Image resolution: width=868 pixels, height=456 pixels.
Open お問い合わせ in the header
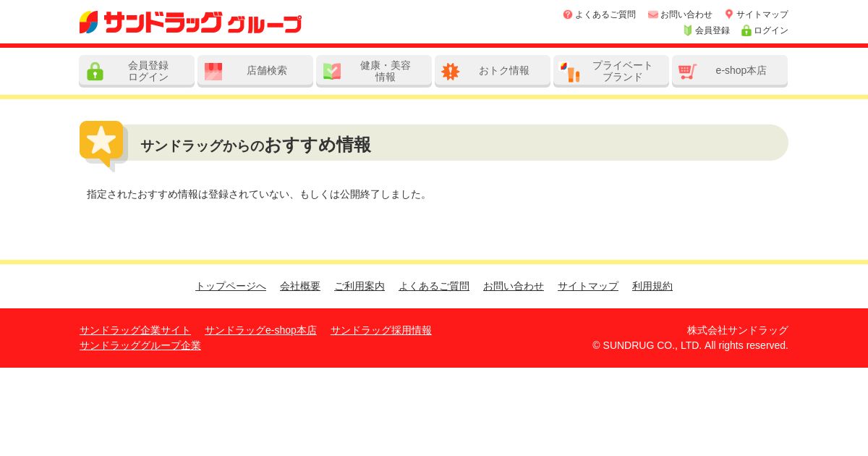click(x=686, y=14)
